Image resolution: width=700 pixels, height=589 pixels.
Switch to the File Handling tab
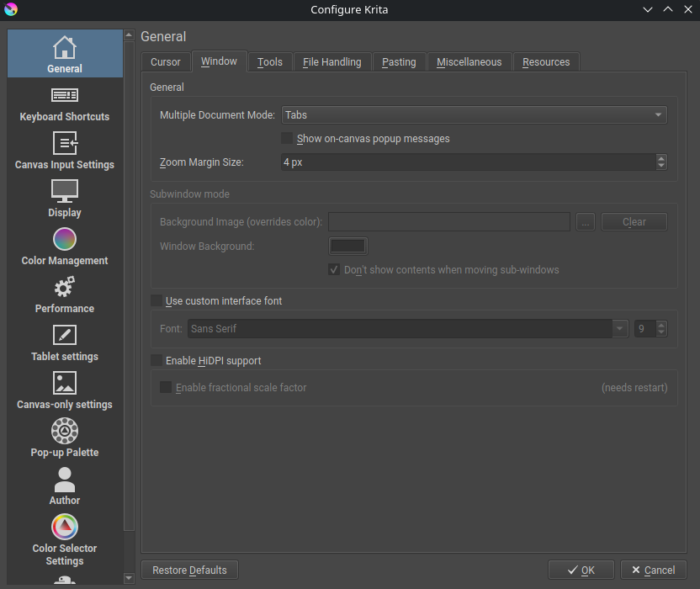tap(331, 62)
